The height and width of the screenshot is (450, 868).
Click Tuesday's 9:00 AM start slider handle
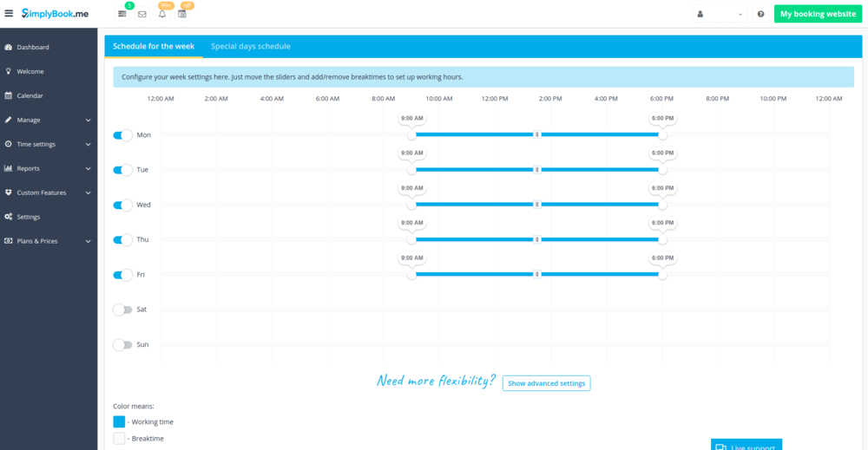(x=411, y=170)
